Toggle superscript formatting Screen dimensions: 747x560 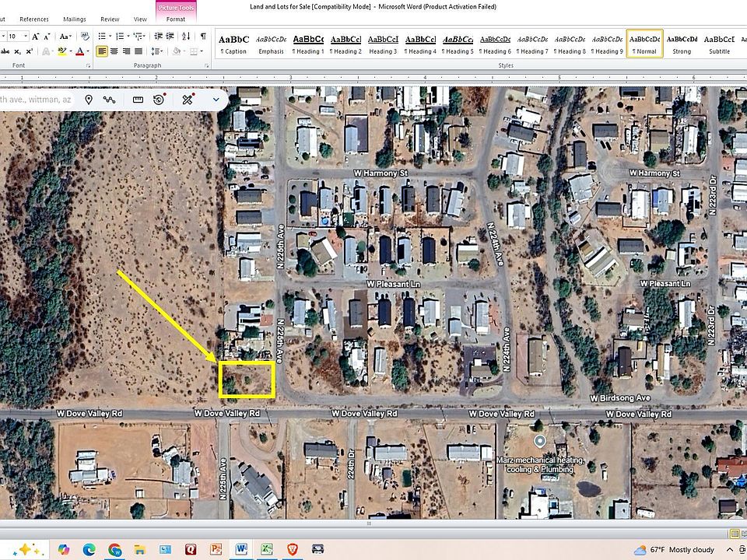[29, 51]
